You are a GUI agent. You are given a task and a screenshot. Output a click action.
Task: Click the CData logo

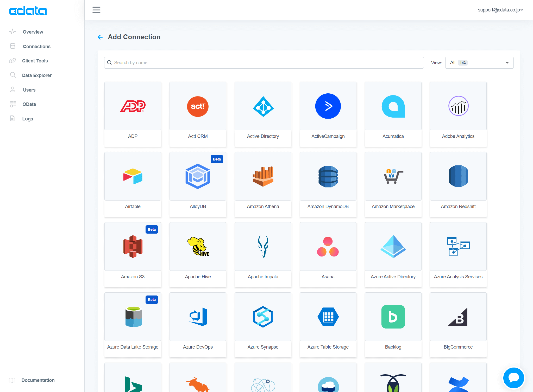click(28, 11)
